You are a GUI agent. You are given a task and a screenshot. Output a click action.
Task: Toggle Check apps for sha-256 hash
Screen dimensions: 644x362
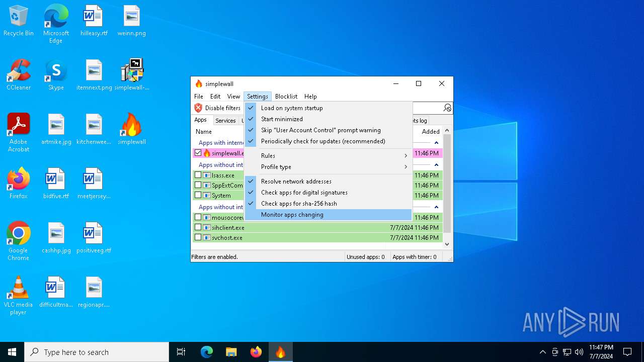[x=328, y=204]
